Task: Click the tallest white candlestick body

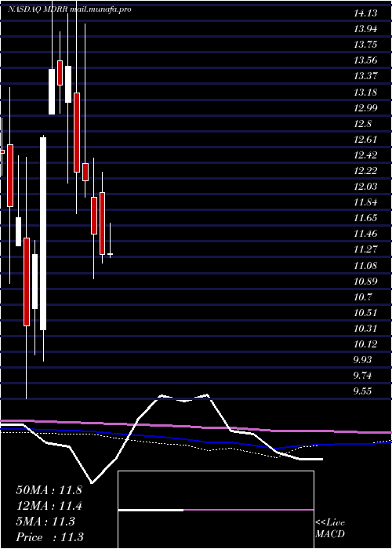Action: coord(43,234)
